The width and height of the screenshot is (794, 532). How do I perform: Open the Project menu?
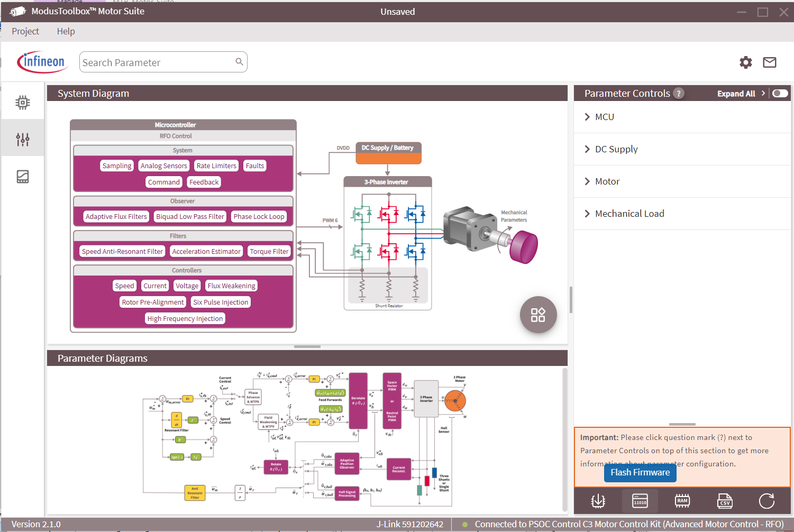tap(25, 31)
